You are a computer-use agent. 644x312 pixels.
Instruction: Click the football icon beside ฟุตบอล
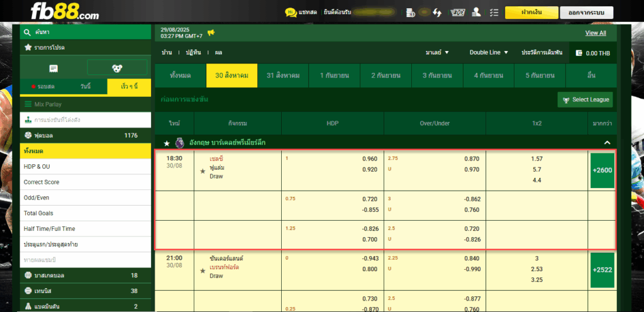pyautogui.click(x=28, y=135)
